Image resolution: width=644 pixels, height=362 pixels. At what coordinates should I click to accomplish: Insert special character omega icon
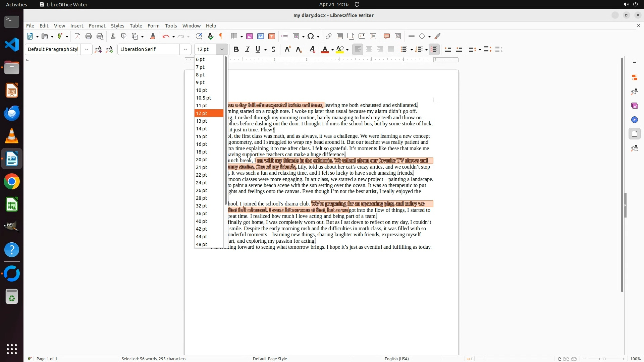point(311,36)
